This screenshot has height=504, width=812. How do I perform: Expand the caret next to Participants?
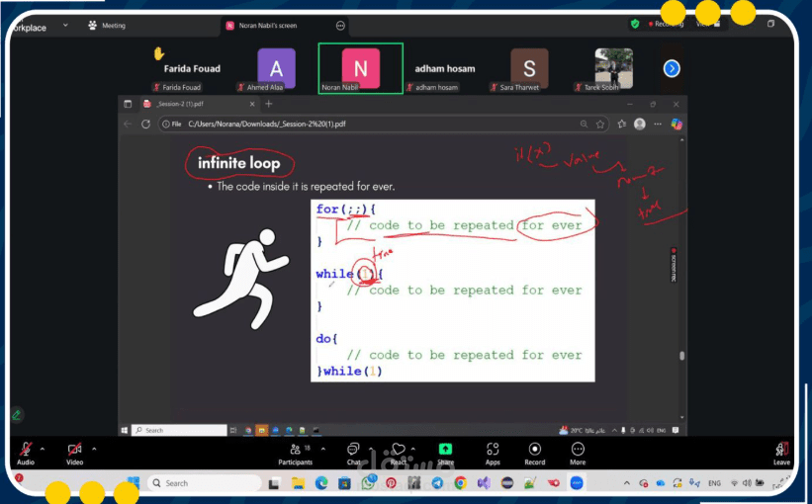323,449
